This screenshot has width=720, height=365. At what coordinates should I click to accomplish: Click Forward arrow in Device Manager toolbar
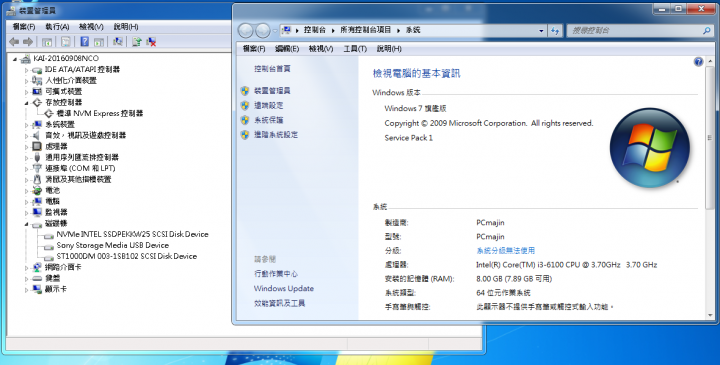pyautogui.click(x=28, y=42)
